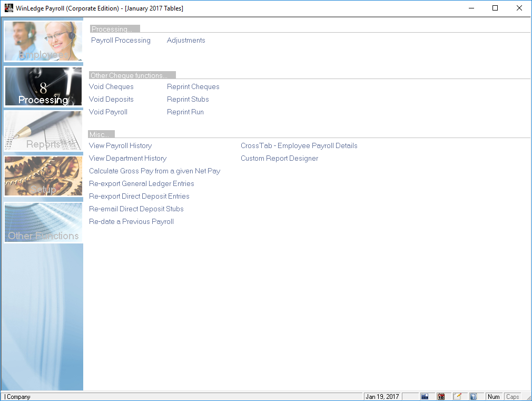
Task: Open Payroll Processing
Action: (121, 41)
